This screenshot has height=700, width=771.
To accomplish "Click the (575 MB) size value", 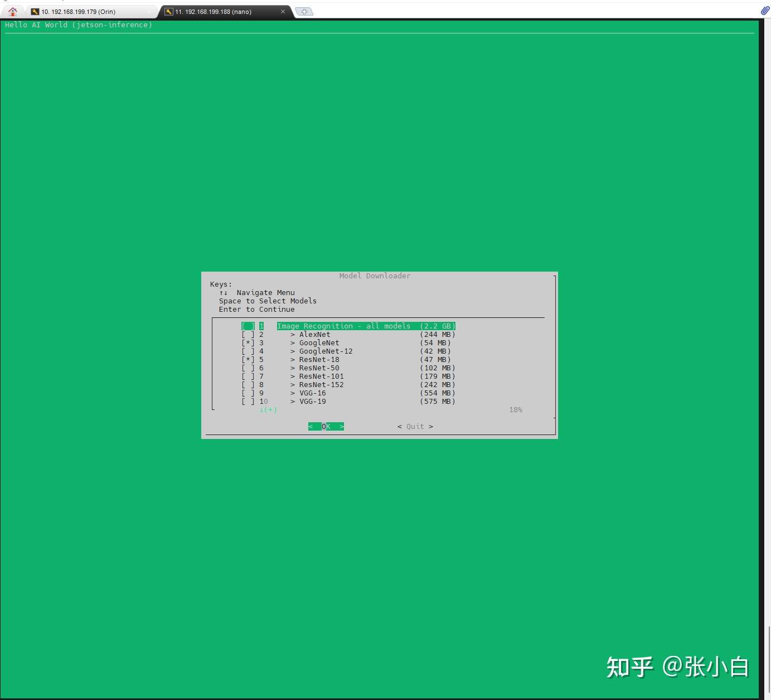I will click(438, 402).
